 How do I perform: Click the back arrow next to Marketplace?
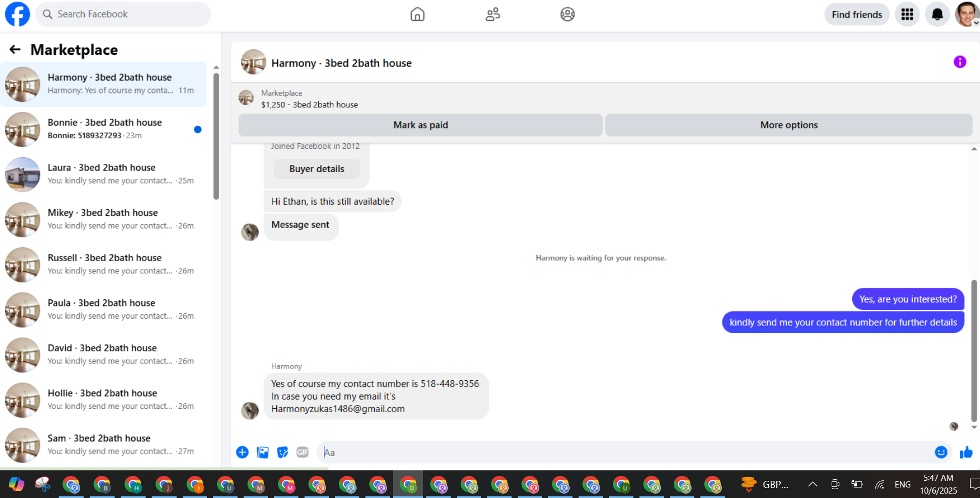click(x=15, y=50)
